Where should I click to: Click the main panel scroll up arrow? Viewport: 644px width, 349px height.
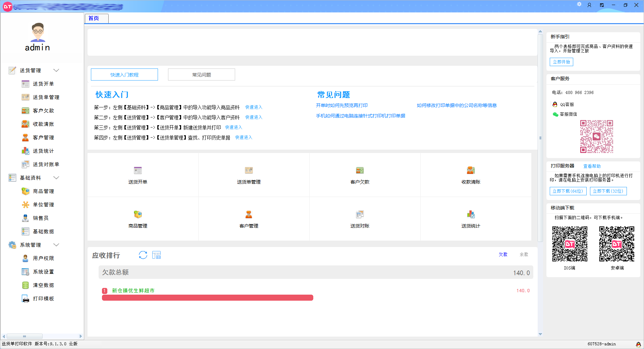[x=540, y=32]
